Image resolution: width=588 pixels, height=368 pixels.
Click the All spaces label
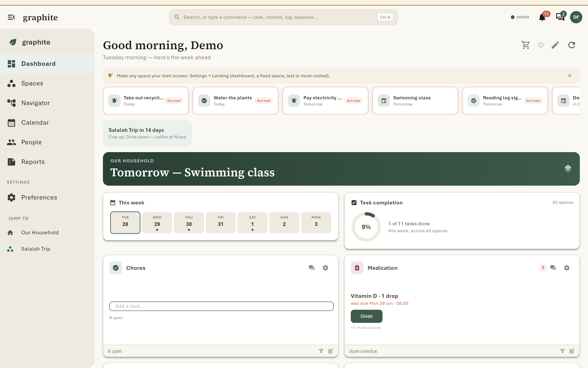[x=562, y=202]
